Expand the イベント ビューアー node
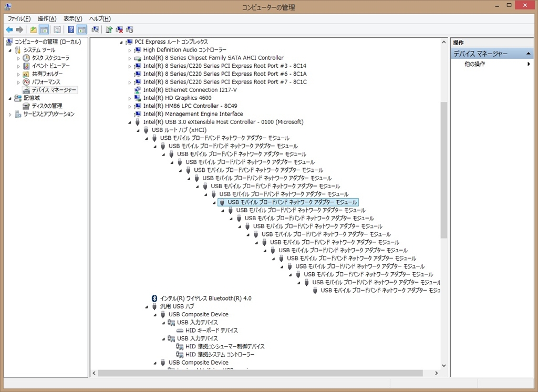Viewport: 538px width, 392px height. [x=18, y=66]
